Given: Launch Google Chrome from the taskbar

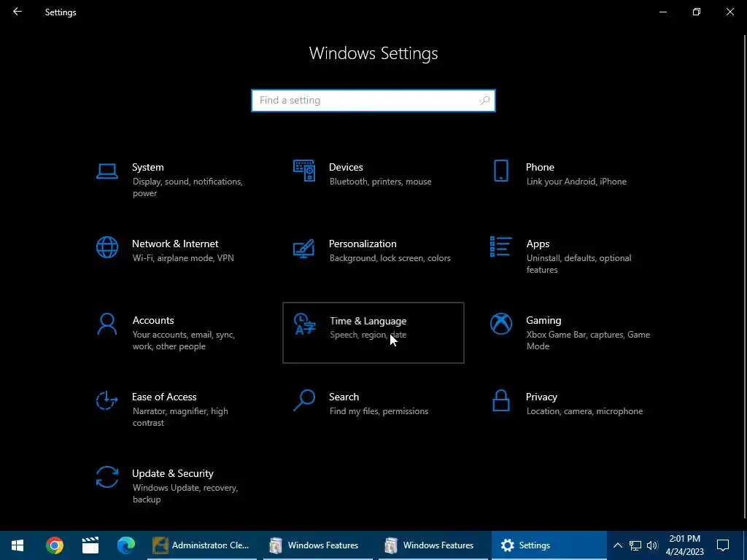Looking at the screenshot, I should coord(54,545).
